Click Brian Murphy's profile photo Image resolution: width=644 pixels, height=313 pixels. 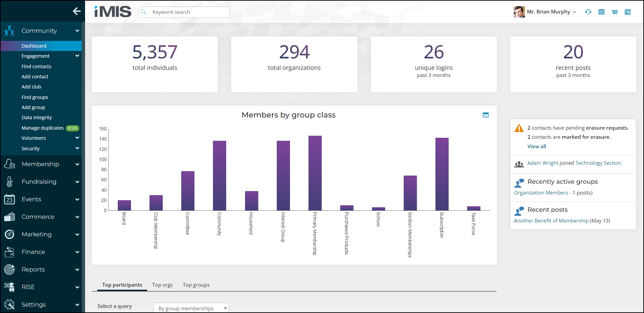point(519,12)
